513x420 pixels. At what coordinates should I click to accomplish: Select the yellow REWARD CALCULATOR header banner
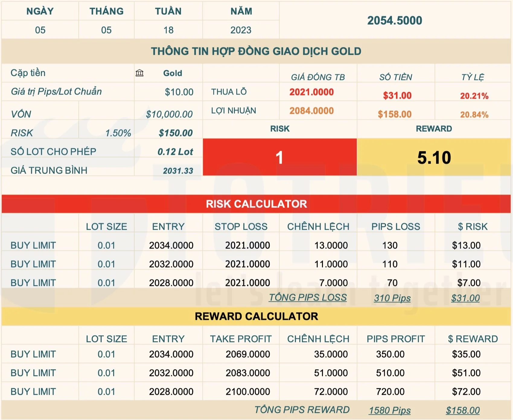[256, 316]
